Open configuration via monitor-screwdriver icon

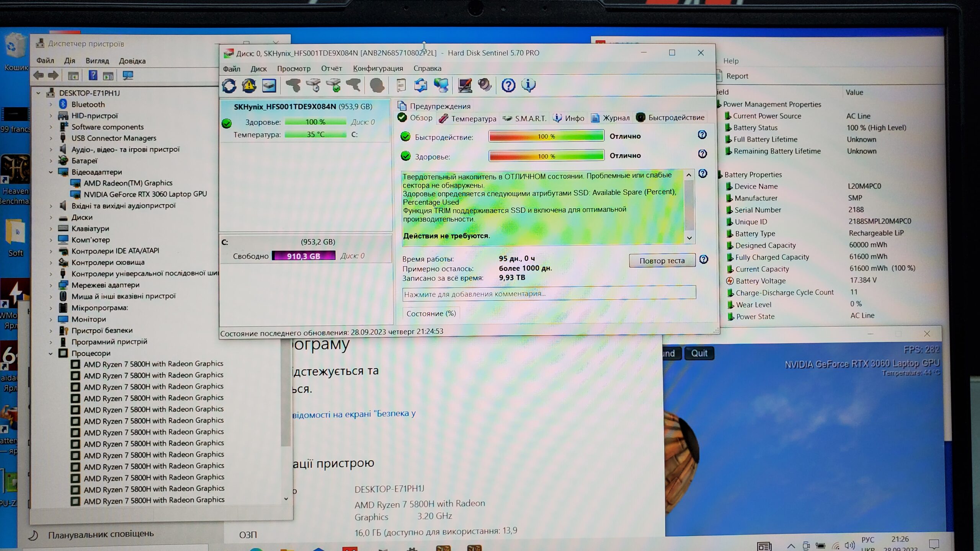coord(465,85)
